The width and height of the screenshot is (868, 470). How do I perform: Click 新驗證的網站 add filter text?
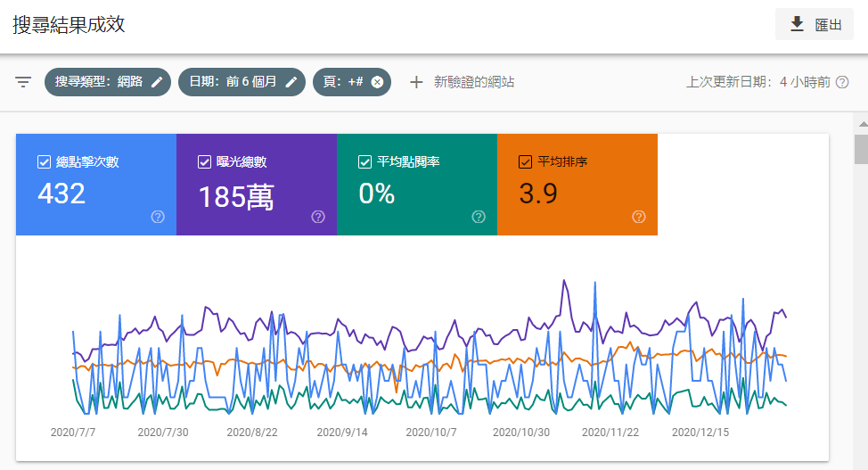[x=473, y=82]
